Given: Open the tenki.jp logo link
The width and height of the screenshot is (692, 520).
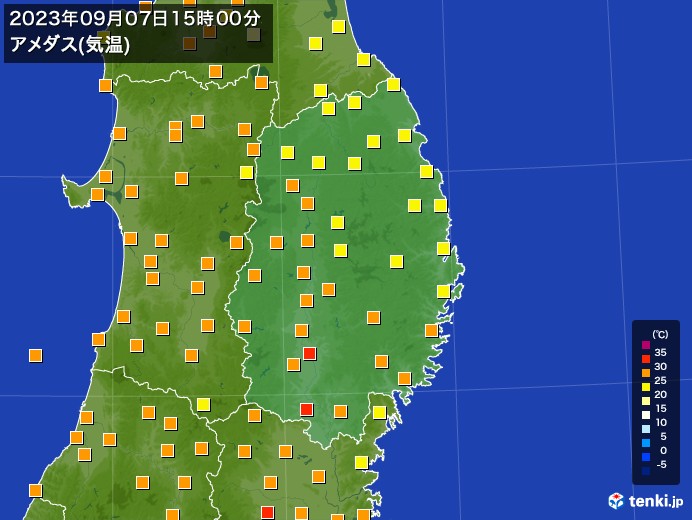Looking at the screenshot, I should pyautogui.click(x=645, y=501).
